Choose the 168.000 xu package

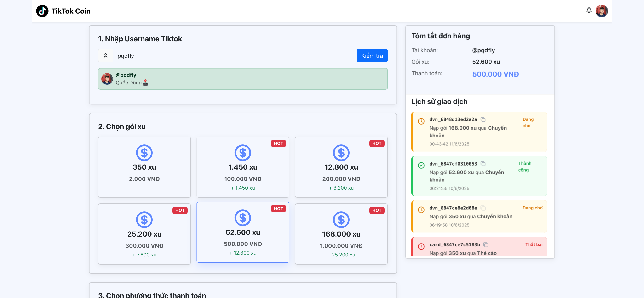click(x=341, y=234)
